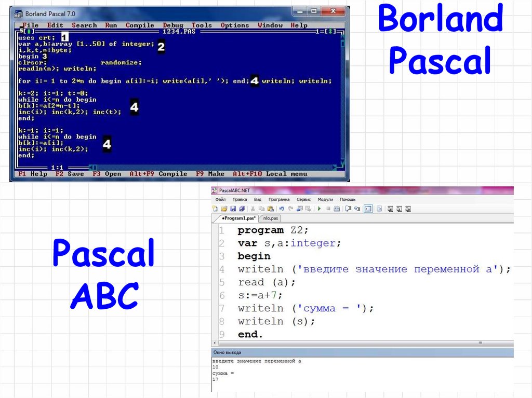Click the Stop square icon in PascalABC.NET
This screenshot has height=398, width=532.
[328, 209]
